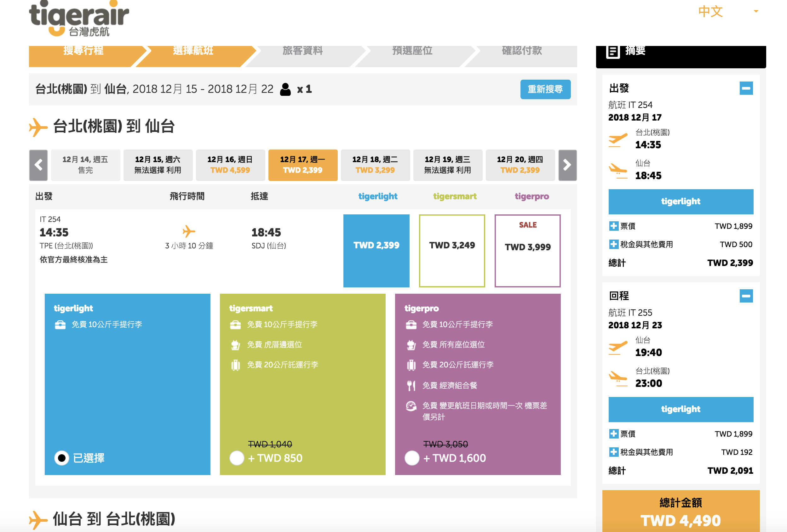Viewport: 787px width, 532px height.
Task: Select 12月 16 TWD 4,599 date
Action: 230,165
